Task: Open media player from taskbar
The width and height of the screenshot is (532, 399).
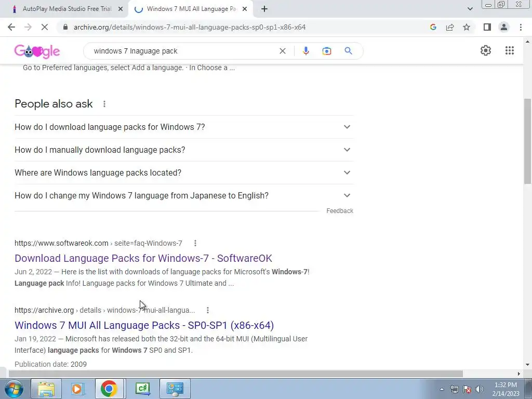Action: coord(77,389)
